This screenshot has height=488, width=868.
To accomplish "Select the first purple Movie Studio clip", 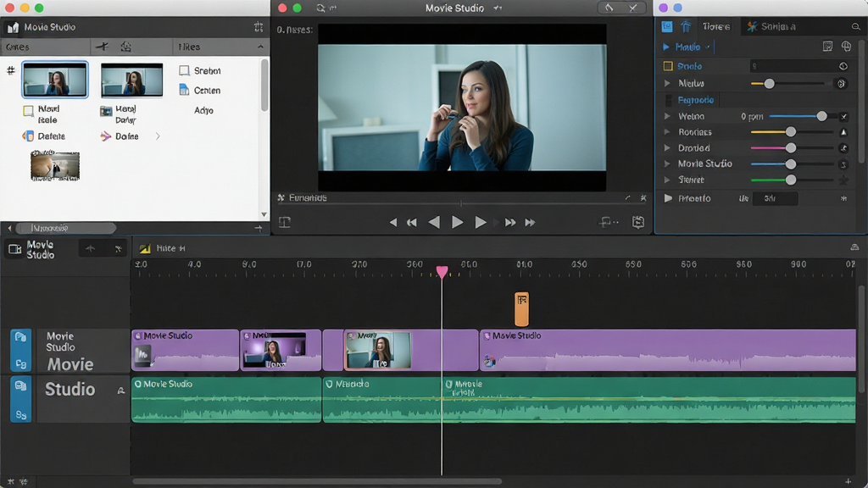I will coord(185,350).
